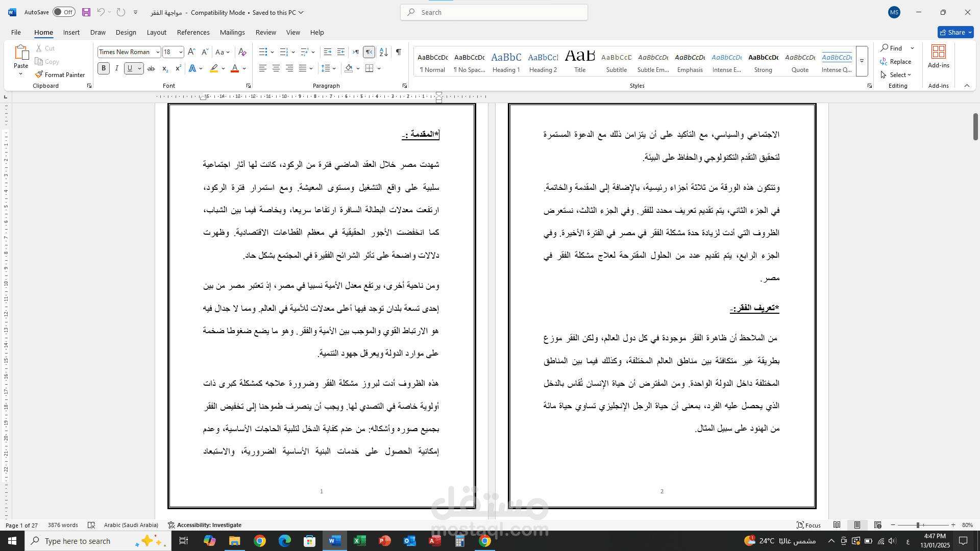Image resolution: width=980 pixels, height=551 pixels.
Task: Toggle show paragraph marks
Action: [399, 52]
